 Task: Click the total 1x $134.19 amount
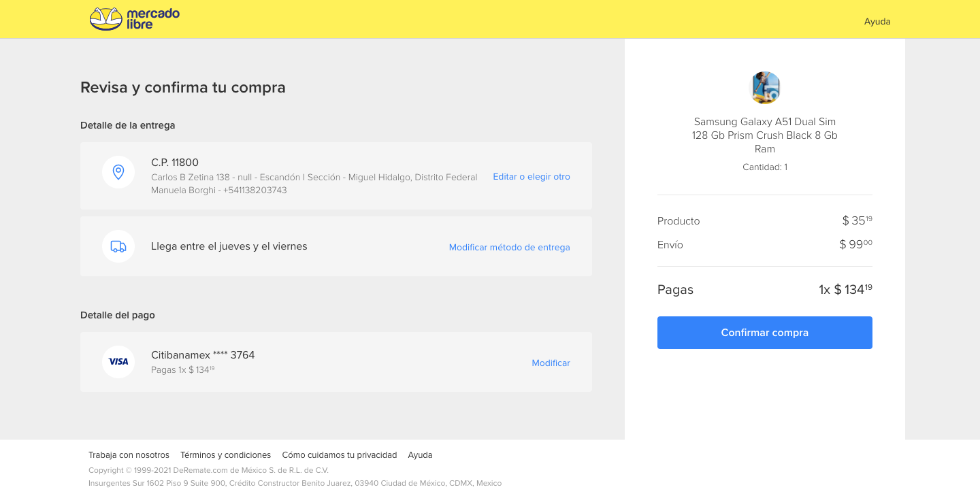(x=845, y=289)
